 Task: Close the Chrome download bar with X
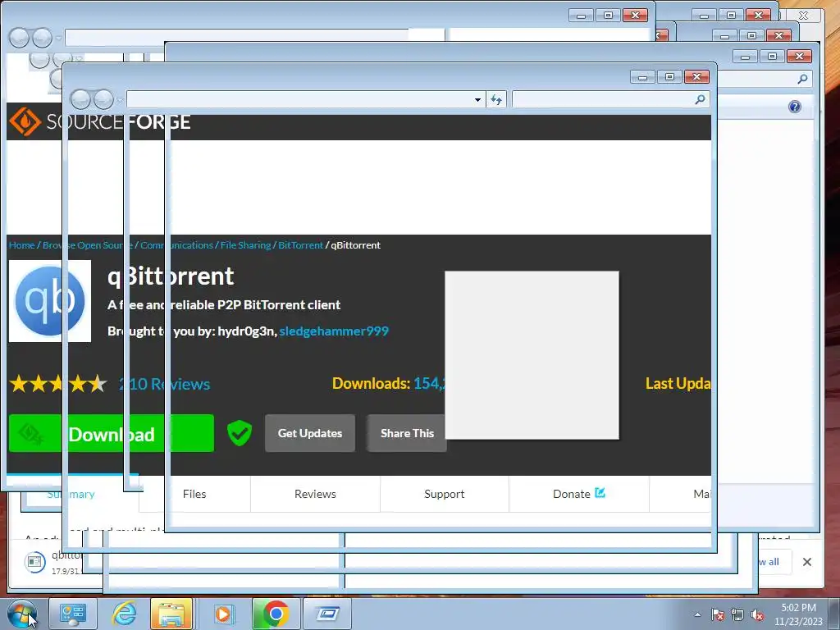807,561
